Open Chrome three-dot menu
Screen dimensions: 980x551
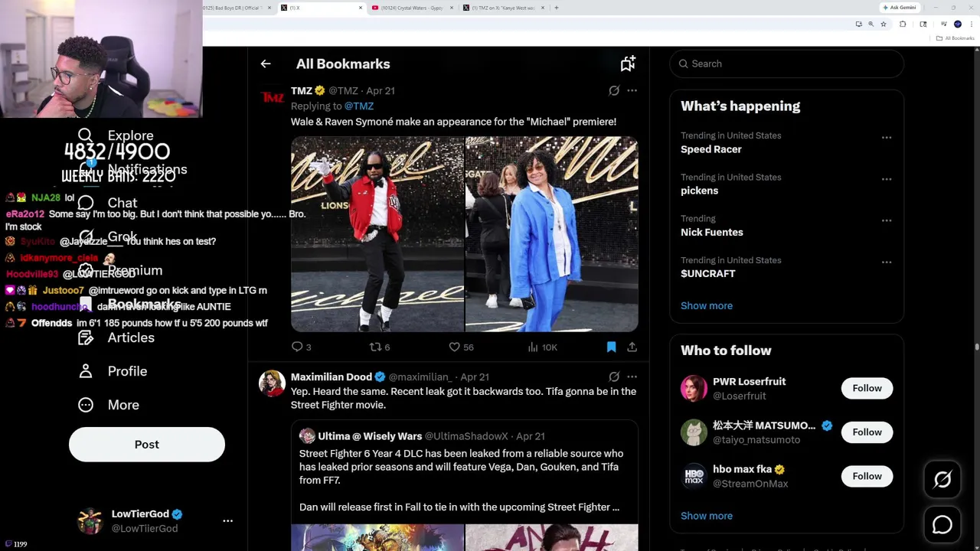(x=972, y=24)
